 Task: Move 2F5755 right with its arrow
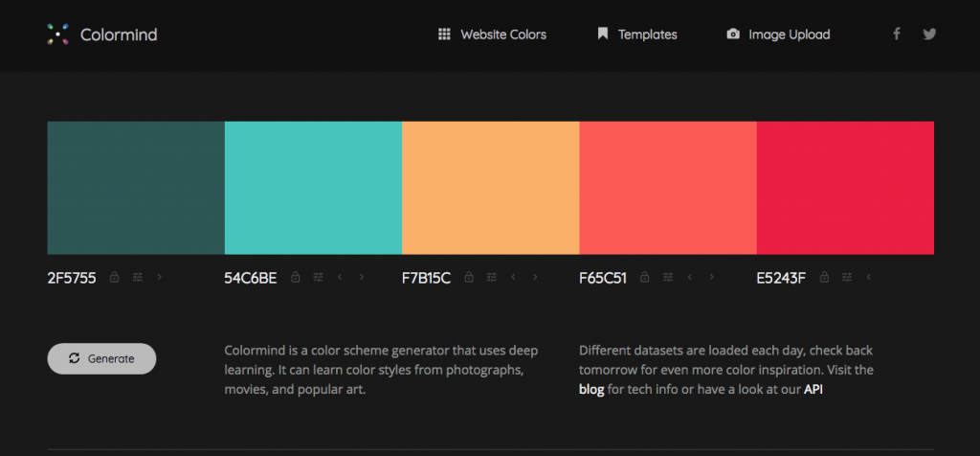click(160, 277)
